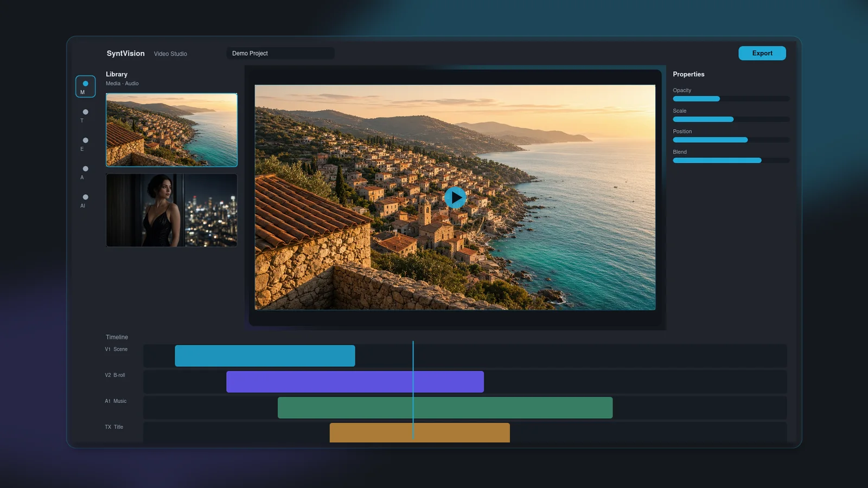
Task: Adjust the Position slider
Action: pos(731,140)
